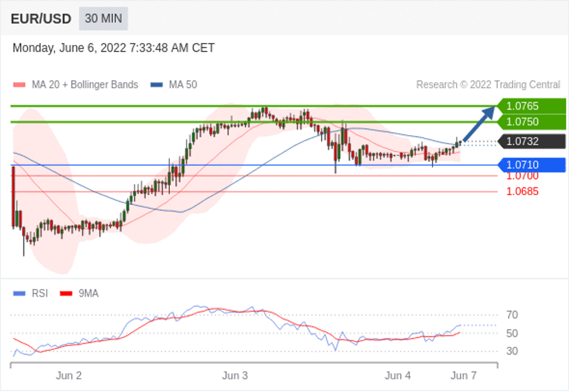Click the 'Jun 4' date axis label
The height and width of the screenshot is (392, 569).
(398, 376)
